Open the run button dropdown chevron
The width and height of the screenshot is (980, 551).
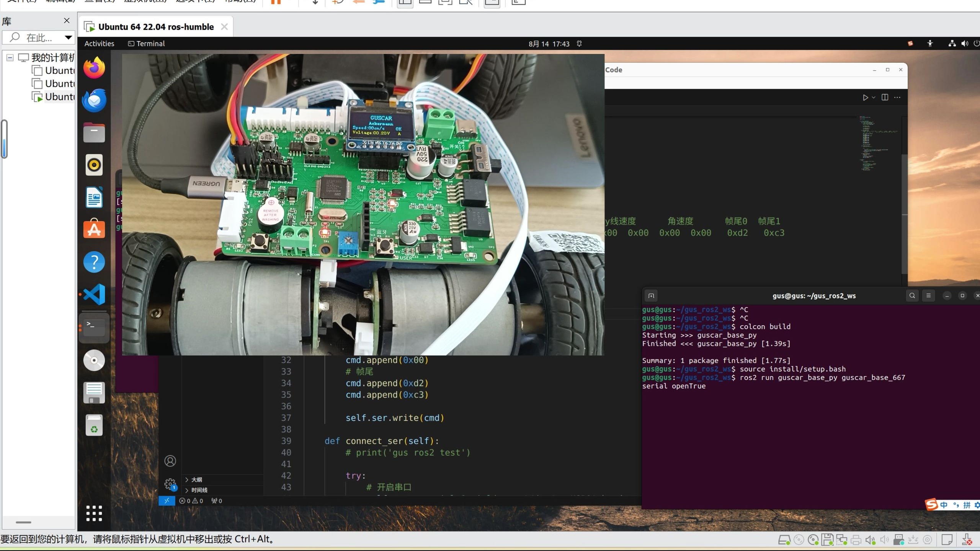tap(874, 98)
